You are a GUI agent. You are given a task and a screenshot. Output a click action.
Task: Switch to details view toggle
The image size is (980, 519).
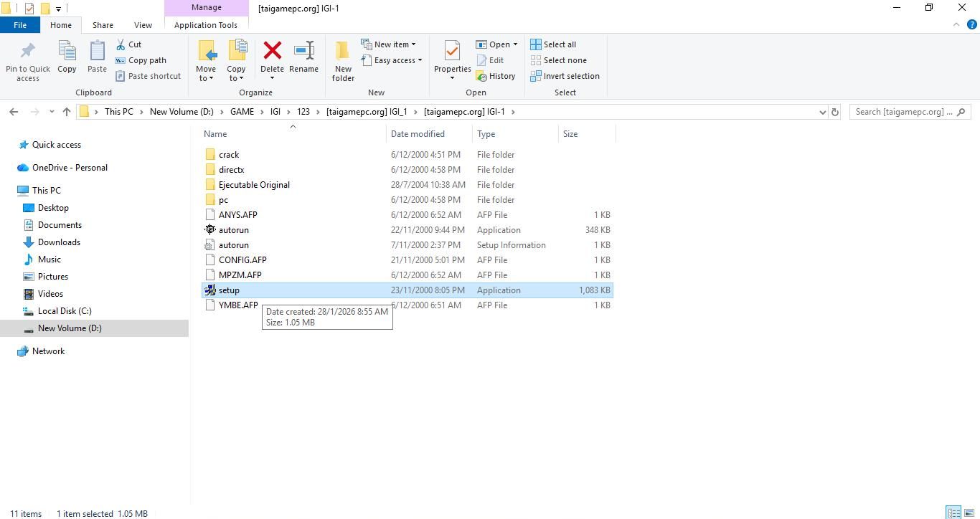[x=953, y=513]
